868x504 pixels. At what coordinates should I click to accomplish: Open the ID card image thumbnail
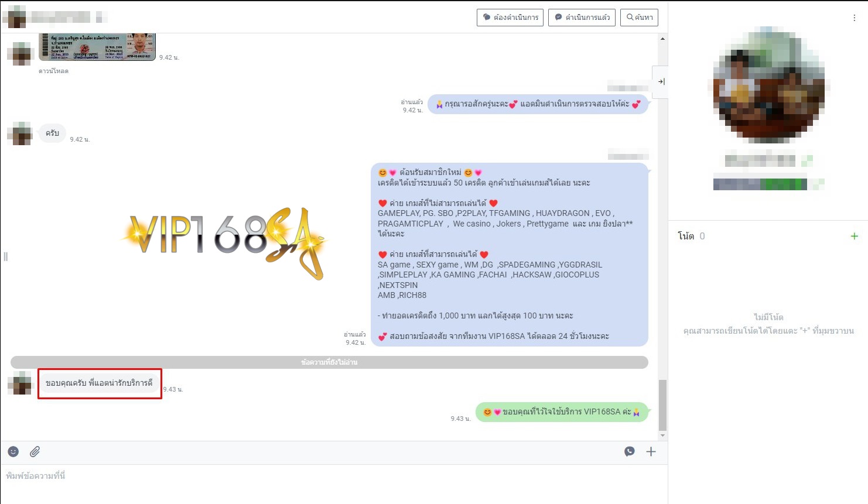pos(97,47)
